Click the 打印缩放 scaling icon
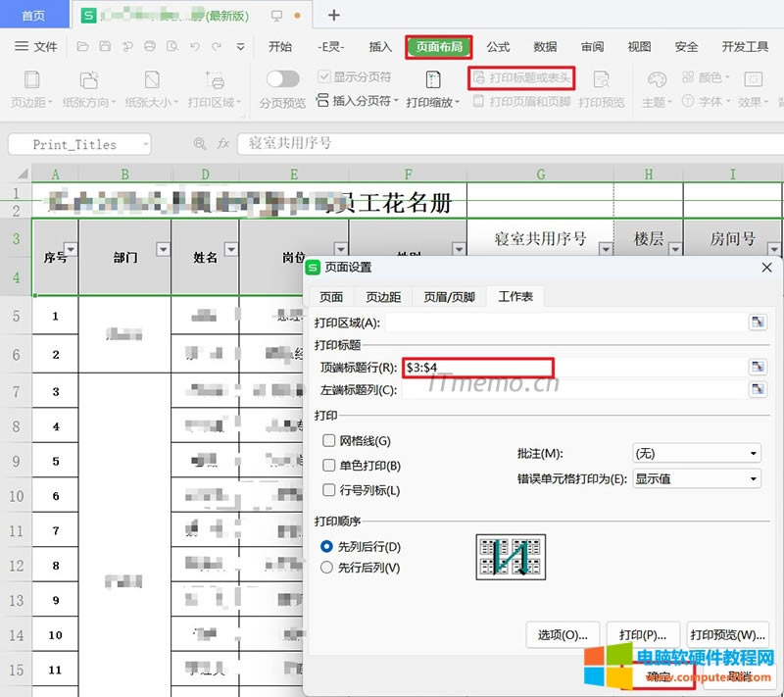The height and width of the screenshot is (697, 784). (432, 80)
